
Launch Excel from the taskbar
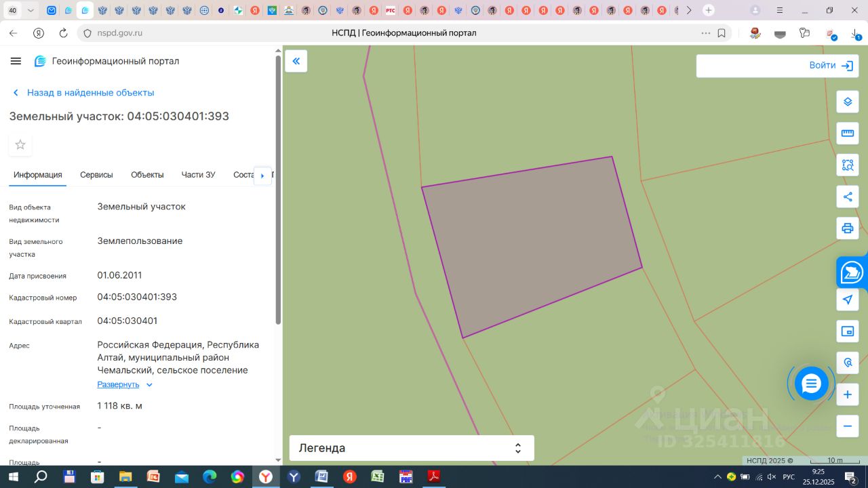tap(378, 476)
